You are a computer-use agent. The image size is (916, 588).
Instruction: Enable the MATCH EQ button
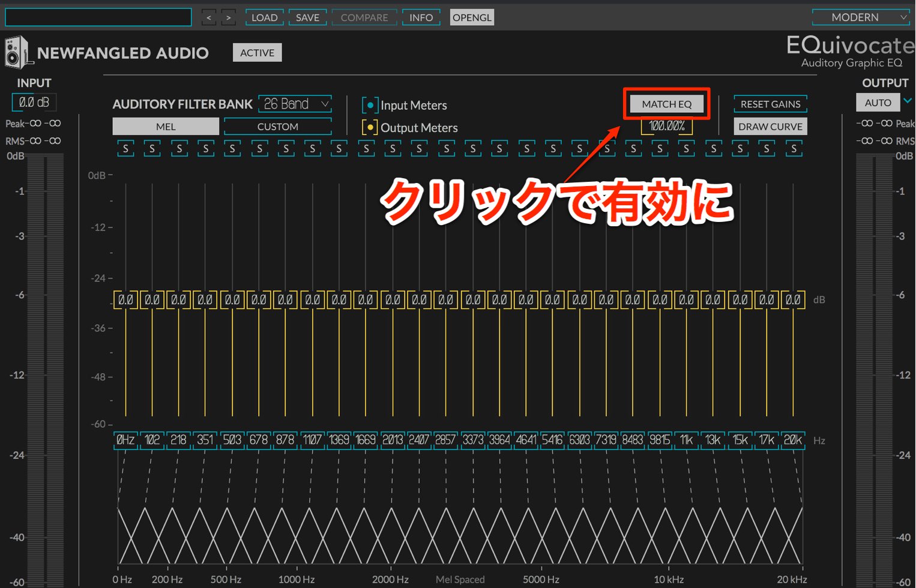click(666, 104)
